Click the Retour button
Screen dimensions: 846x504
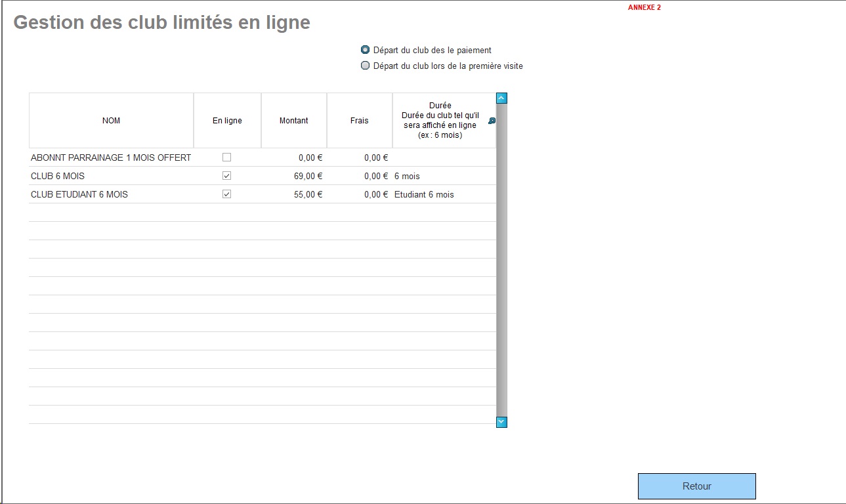click(696, 486)
